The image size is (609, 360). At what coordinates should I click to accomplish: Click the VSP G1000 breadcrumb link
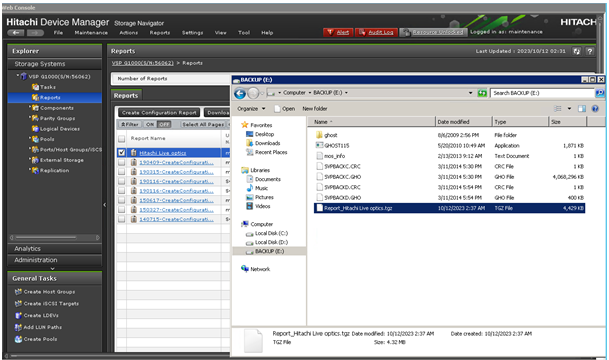tap(143, 63)
